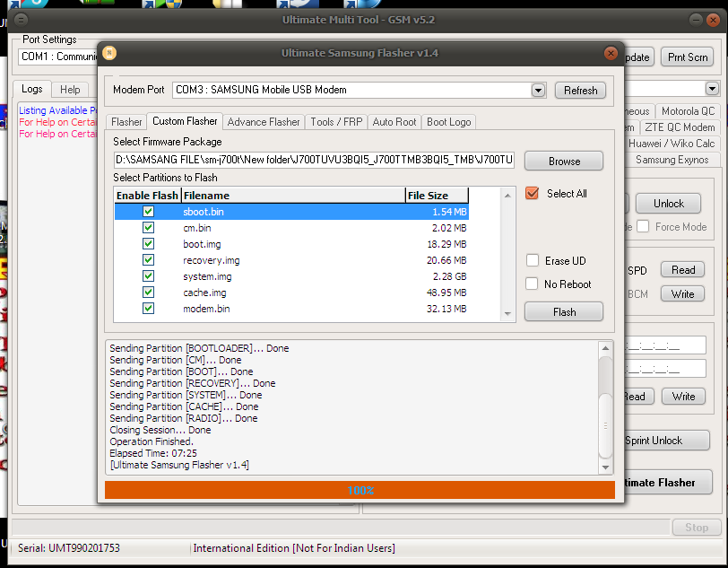Viewport: 728px width, 568px height.
Task: Click the Sprint Unlock button
Action: pyautogui.click(x=667, y=441)
